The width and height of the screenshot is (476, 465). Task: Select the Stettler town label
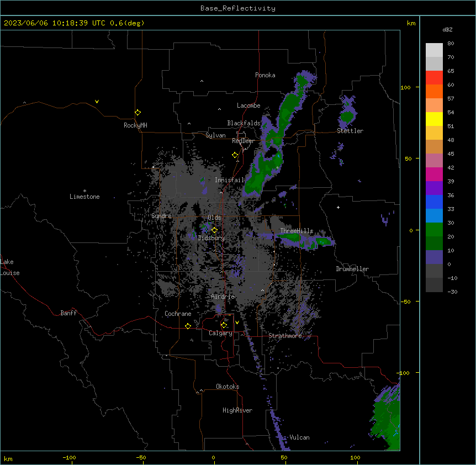350,131
